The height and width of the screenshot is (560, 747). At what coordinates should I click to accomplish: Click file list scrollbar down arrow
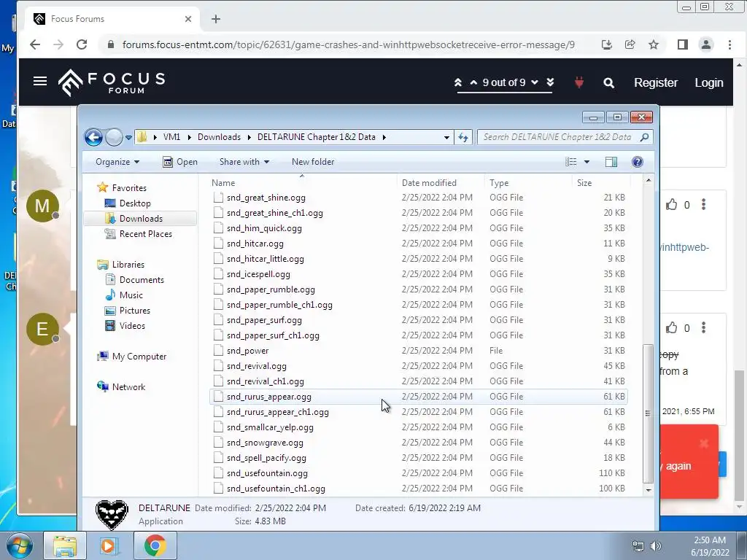click(x=649, y=489)
